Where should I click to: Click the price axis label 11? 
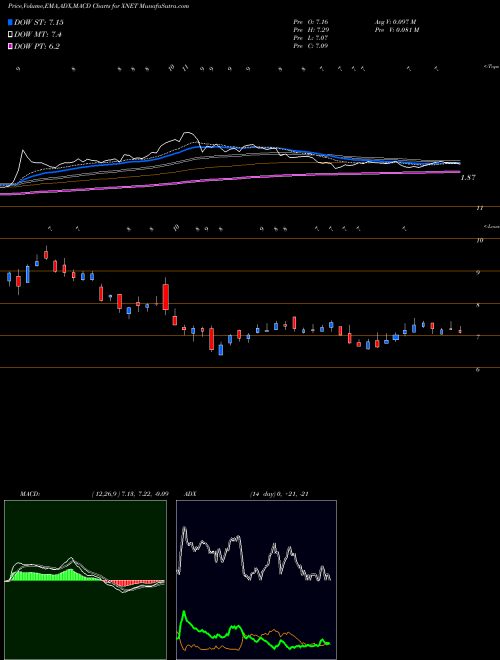click(x=479, y=208)
